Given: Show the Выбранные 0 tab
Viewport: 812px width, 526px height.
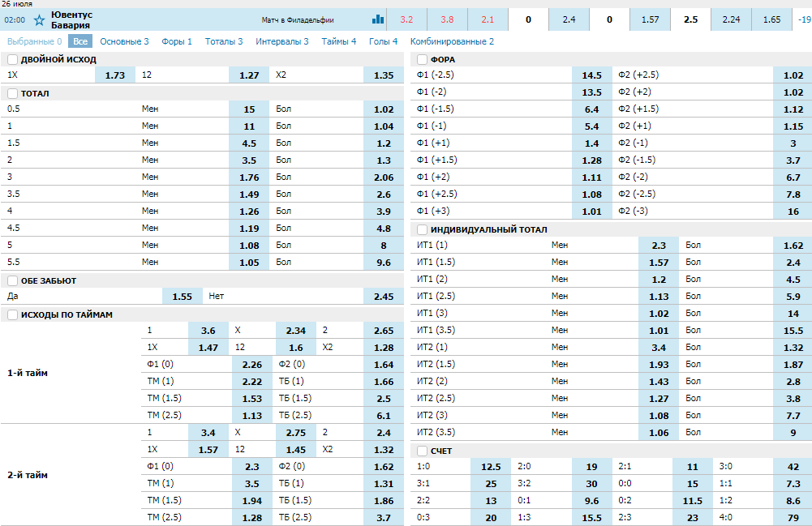Looking at the screenshot, I should pos(35,41).
